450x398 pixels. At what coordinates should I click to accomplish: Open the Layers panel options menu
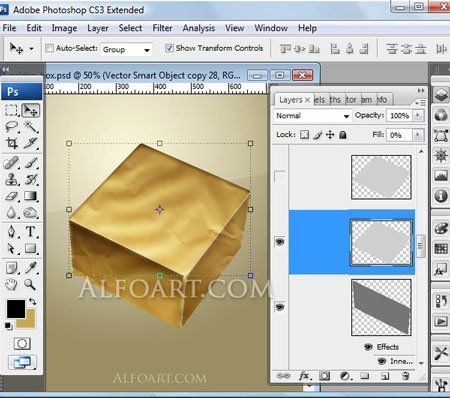421,103
